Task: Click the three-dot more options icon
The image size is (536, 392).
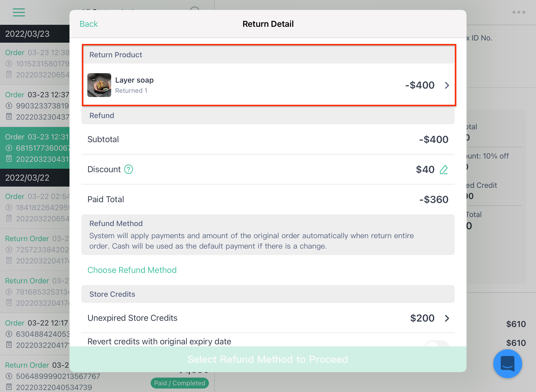Action: pos(519,12)
